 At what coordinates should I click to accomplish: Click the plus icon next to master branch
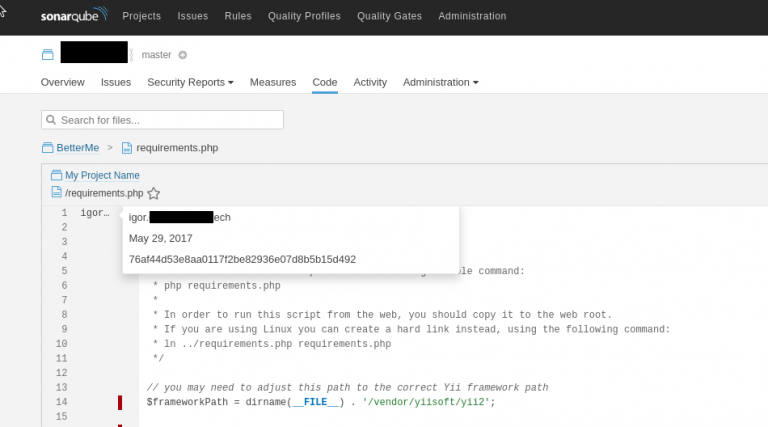pos(182,55)
